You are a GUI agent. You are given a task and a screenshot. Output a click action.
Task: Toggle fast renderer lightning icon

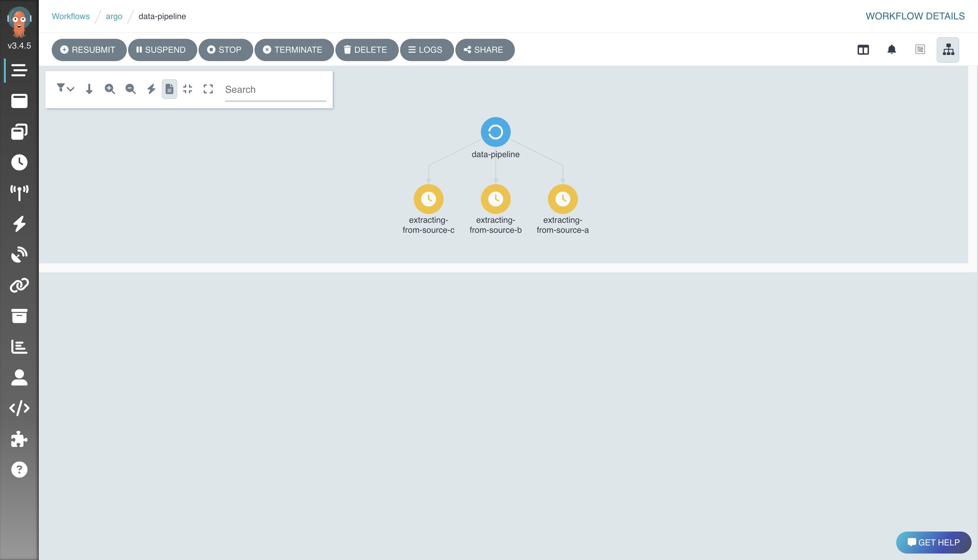(151, 89)
